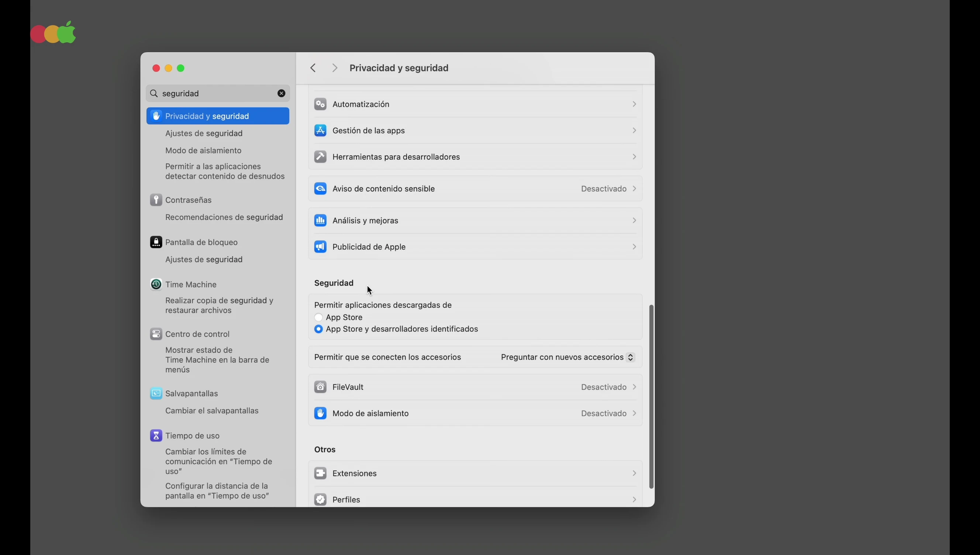Go forward with the right arrow

click(x=335, y=68)
